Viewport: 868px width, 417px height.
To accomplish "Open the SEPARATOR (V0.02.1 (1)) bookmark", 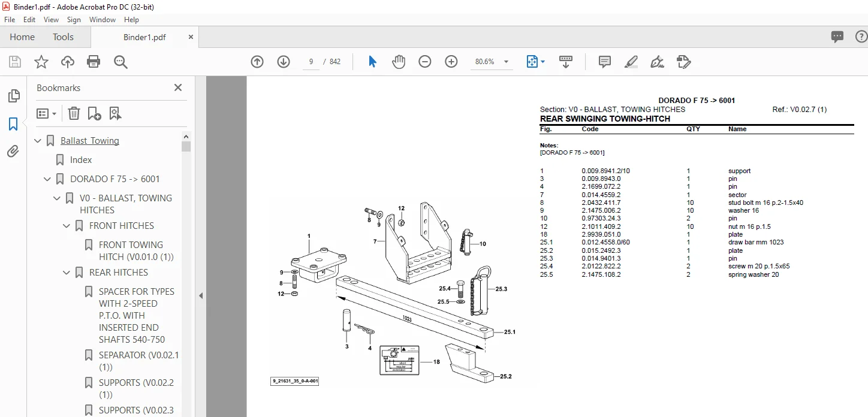I will coord(139,361).
